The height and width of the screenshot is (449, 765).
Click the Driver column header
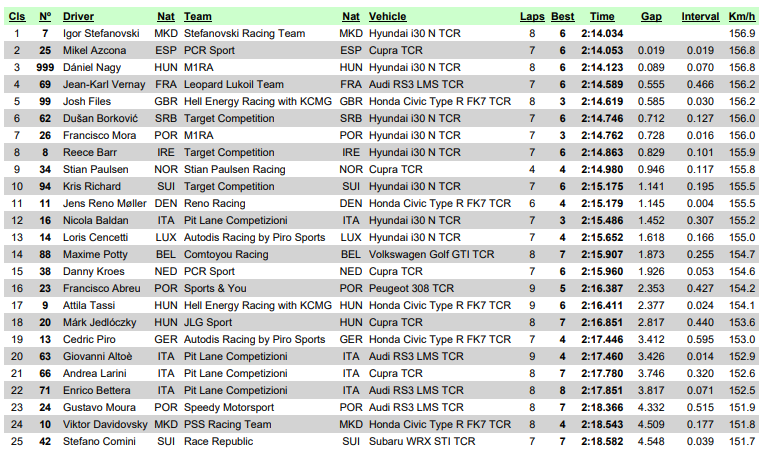(x=78, y=17)
